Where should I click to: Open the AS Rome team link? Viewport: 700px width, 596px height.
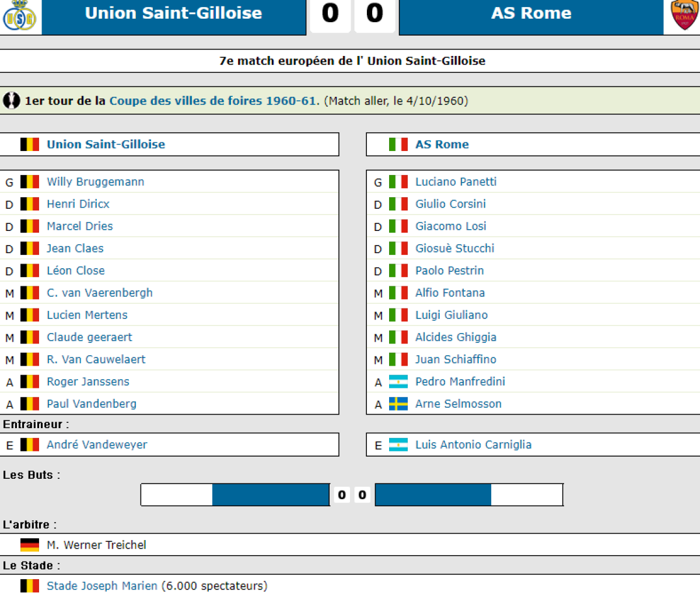click(x=442, y=145)
